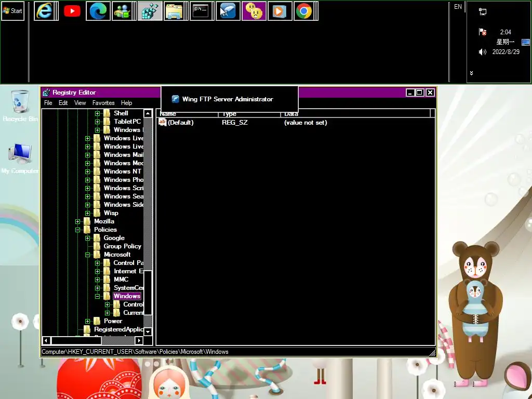Image resolution: width=532 pixels, height=399 pixels.
Task: Click the Start button
Action: pos(13,11)
